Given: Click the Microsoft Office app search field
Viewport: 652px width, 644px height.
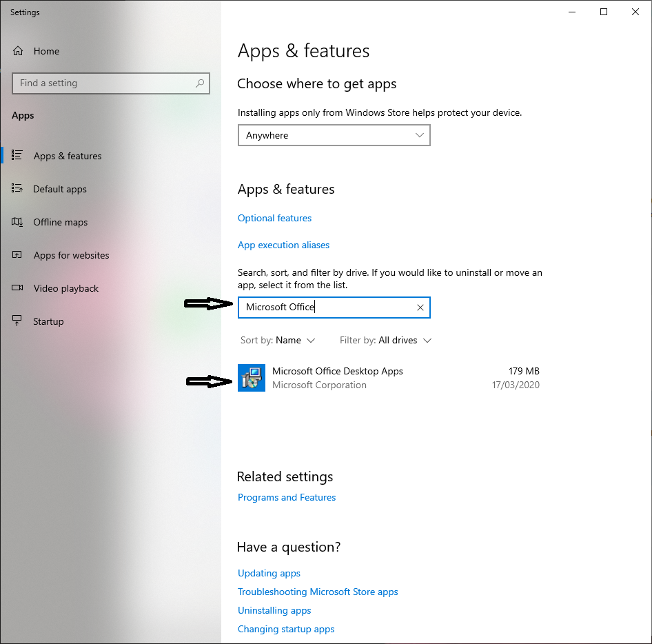Looking at the screenshot, I should 334,308.
